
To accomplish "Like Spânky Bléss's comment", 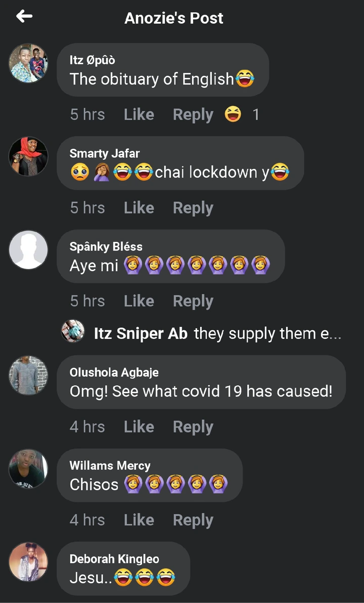I will pos(139,301).
